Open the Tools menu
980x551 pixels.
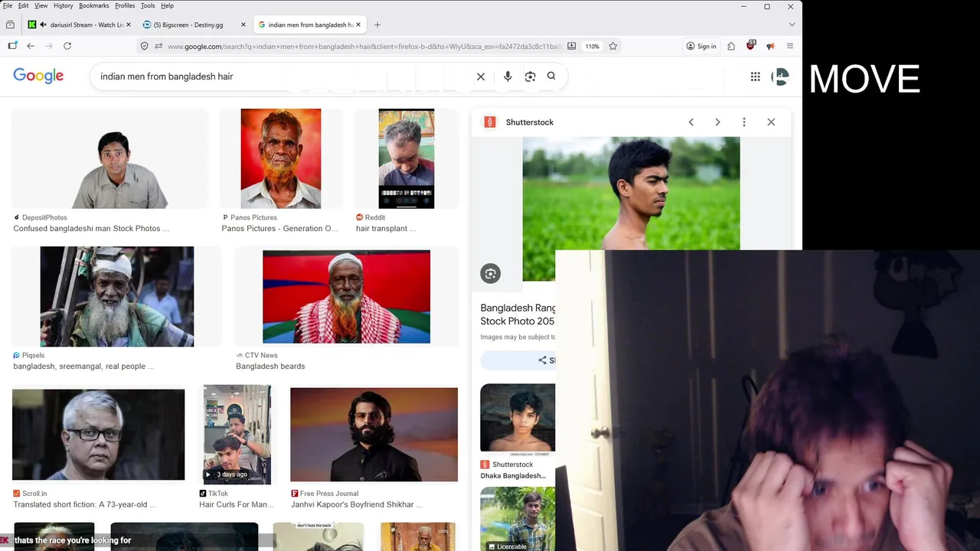coord(148,5)
